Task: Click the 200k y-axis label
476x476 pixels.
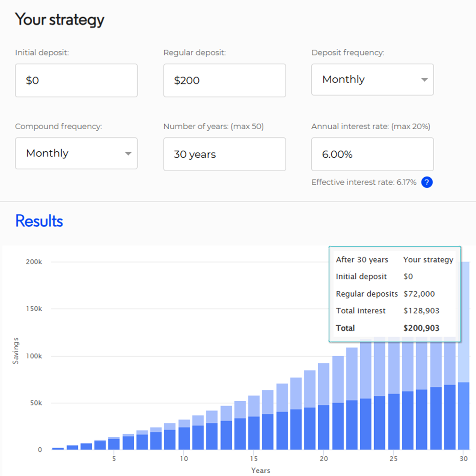Action: (34, 262)
